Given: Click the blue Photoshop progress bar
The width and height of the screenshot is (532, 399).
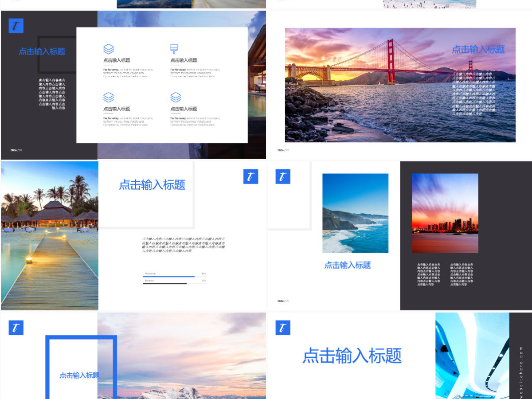Looking at the screenshot, I should pos(169,277).
